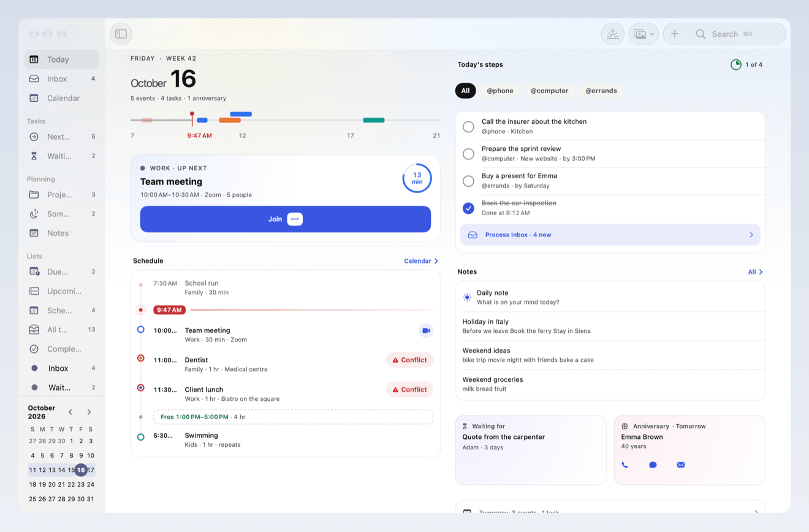Open the background image dropdown in toolbar
Image resolution: width=809 pixels, height=532 pixels.
(x=644, y=34)
